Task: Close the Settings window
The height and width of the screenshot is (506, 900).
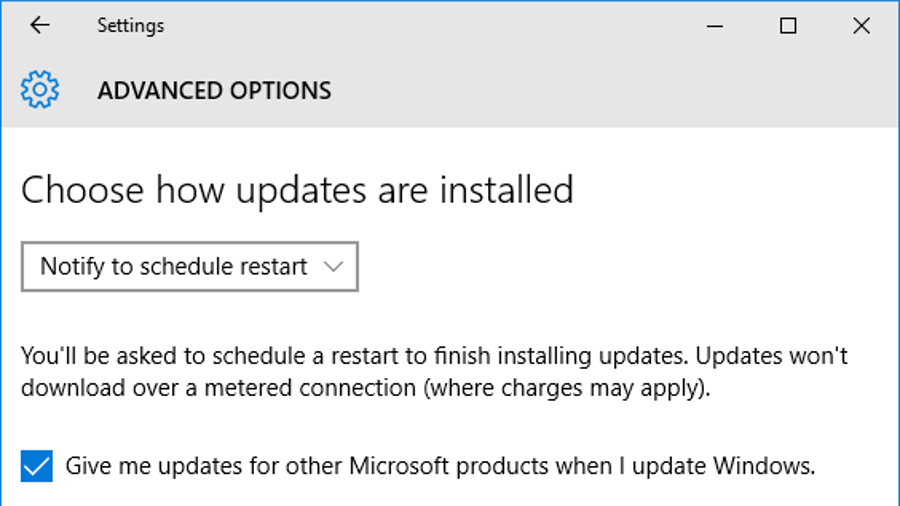Action: (x=862, y=26)
